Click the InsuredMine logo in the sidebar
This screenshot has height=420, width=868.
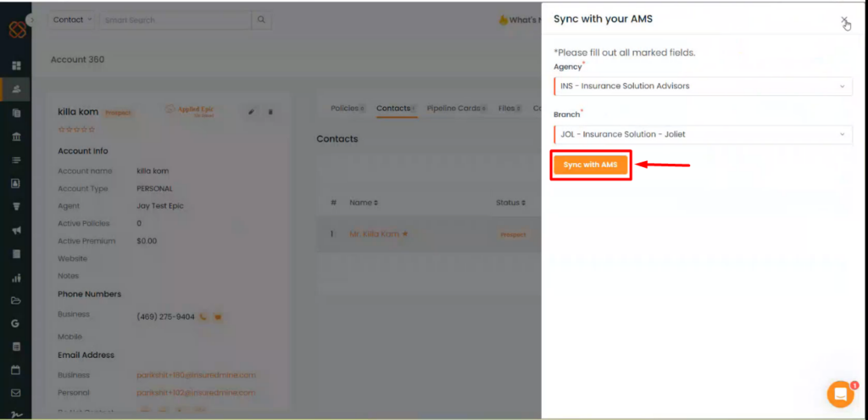[x=17, y=30]
